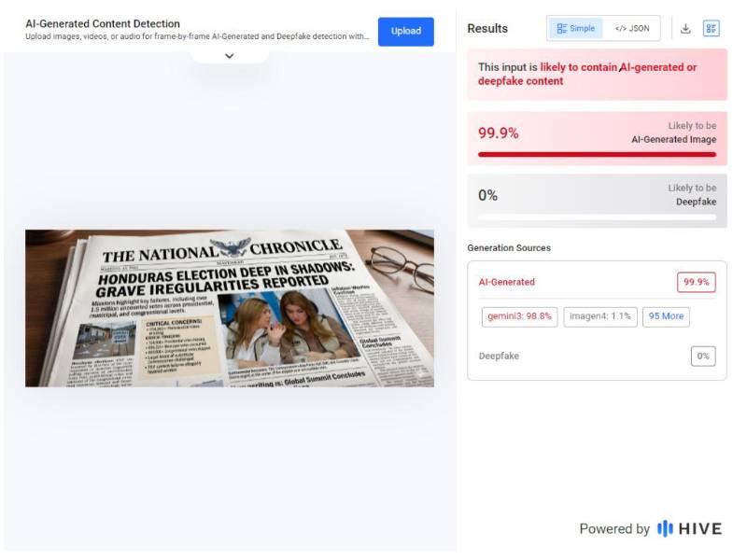Image resolution: width=747 pixels, height=560 pixels.
Task: Open the uploaded newspaper image preview
Action: tap(230, 308)
